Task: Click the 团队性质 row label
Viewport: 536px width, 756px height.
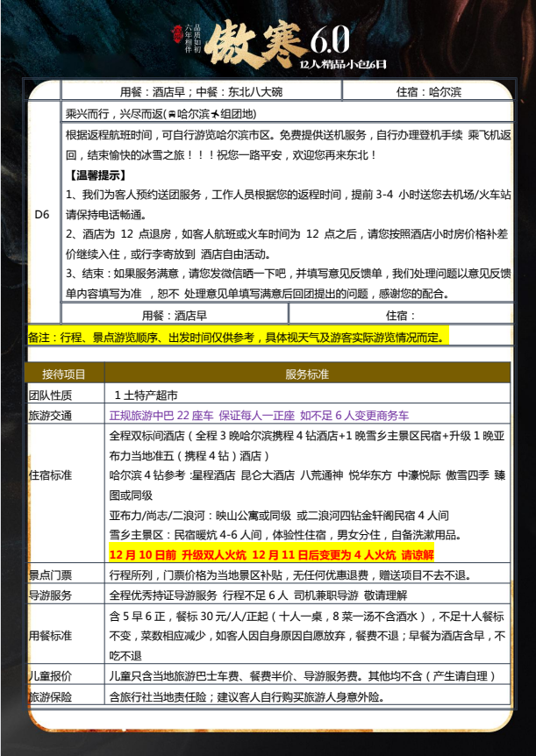Action: point(50,396)
